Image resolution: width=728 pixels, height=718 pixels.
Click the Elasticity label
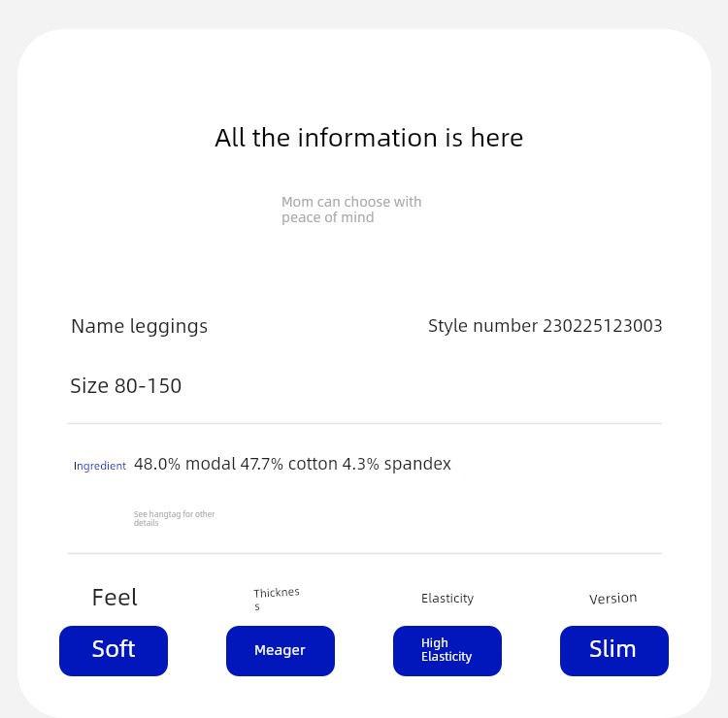447,599
